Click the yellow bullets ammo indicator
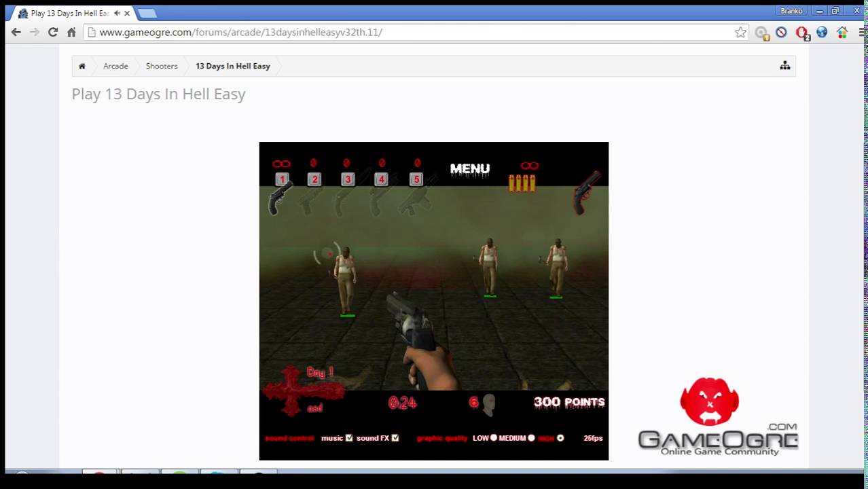The image size is (868, 489). [522, 183]
